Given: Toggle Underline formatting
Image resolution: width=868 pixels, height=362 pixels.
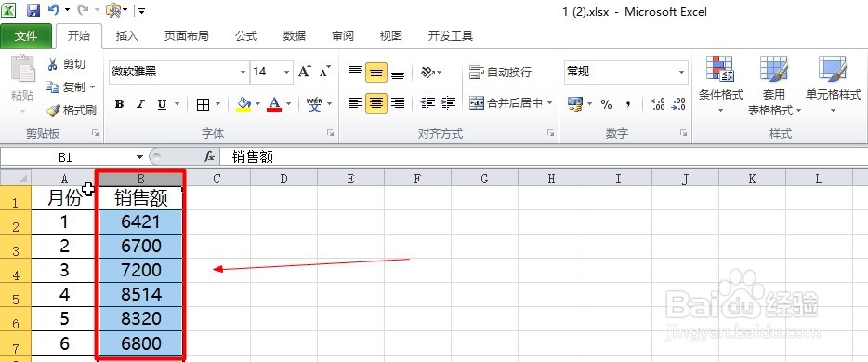Looking at the screenshot, I should pyautogui.click(x=162, y=104).
